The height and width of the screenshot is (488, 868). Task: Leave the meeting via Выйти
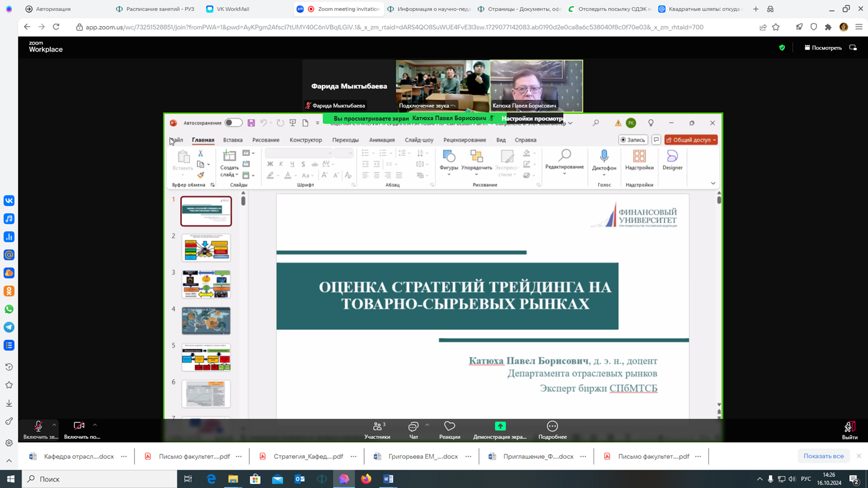click(850, 430)
